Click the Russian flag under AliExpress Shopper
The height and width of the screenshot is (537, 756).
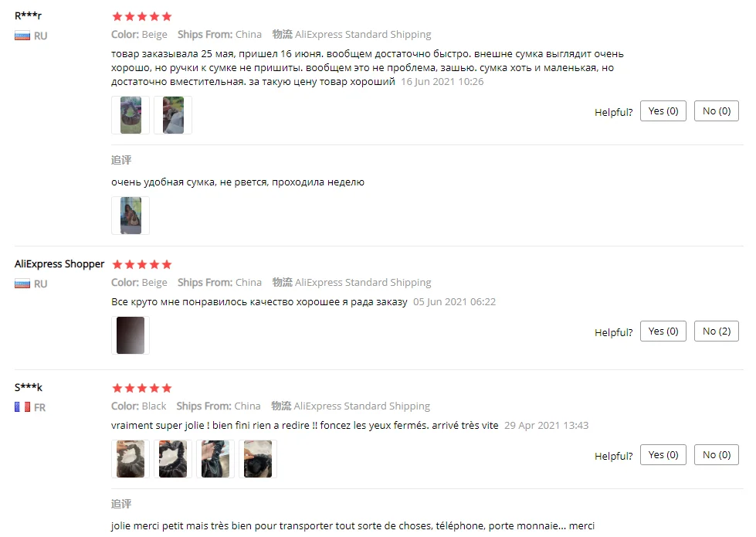[x=22, y=284]
